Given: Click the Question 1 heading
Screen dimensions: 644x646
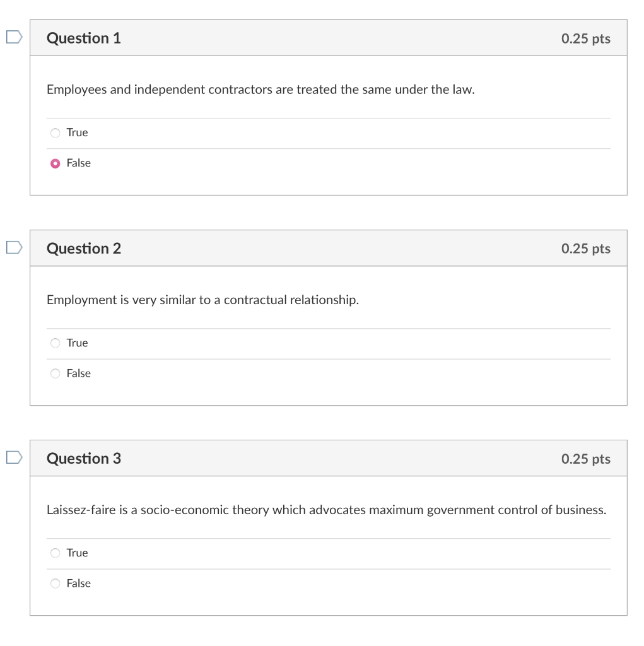Looking at the screenshot, I should [84, 38].
